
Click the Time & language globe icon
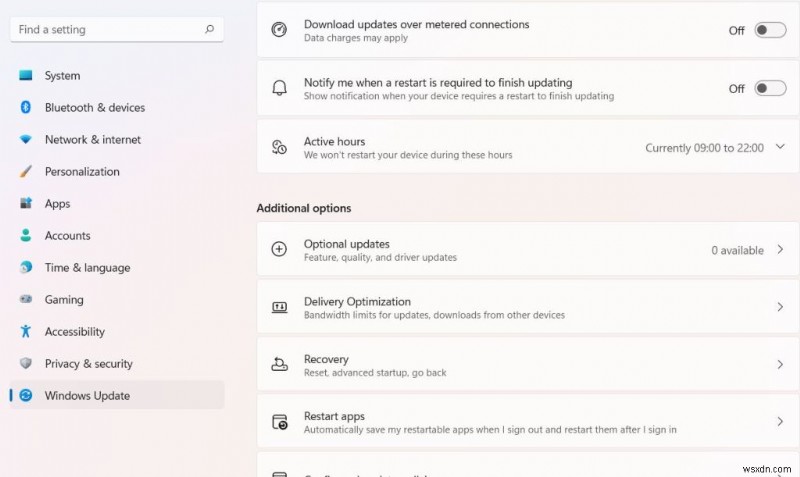pyautogui.click(x=26, y=267)
